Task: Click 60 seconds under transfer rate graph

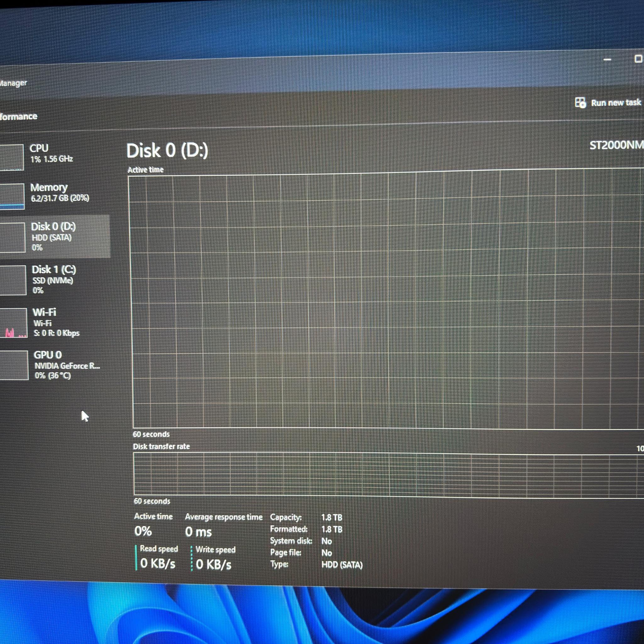Action: point(152,501)
